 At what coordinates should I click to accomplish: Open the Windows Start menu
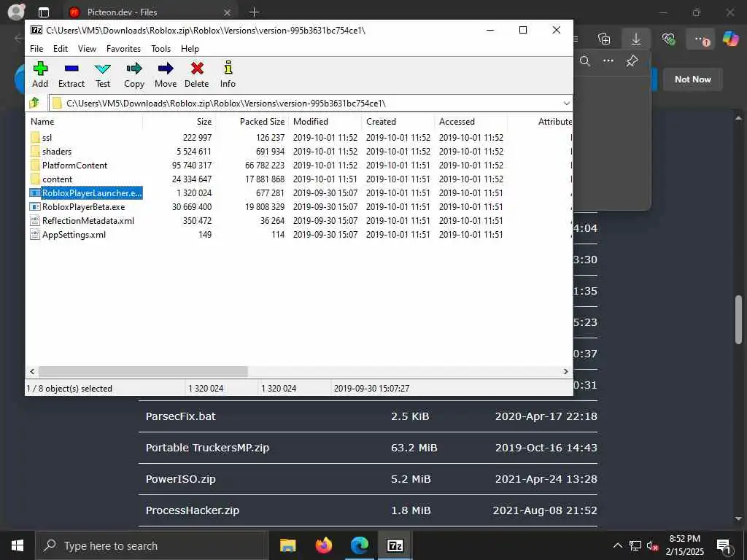(x=18, y=545)
